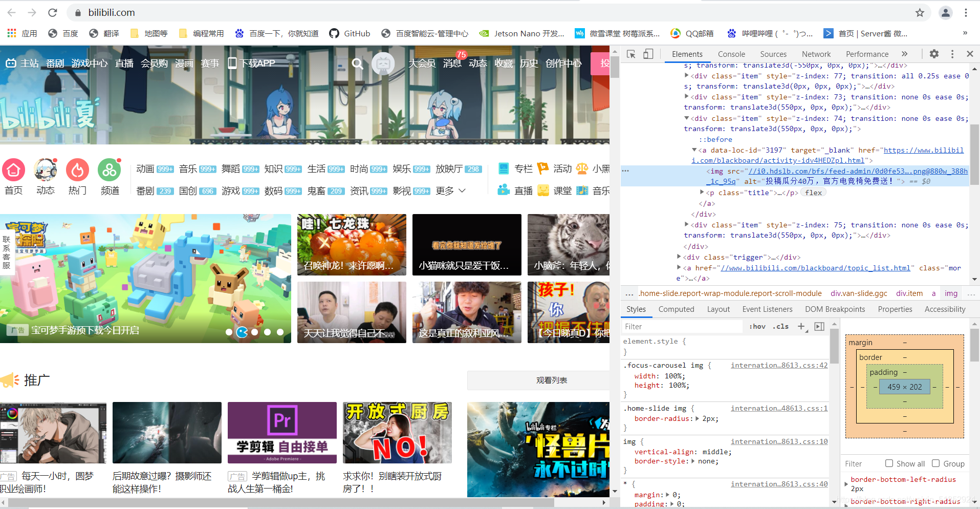This screenshot has width=980, height=509.
Task: Click the flex badge in Elements
Action: point(813,193)
